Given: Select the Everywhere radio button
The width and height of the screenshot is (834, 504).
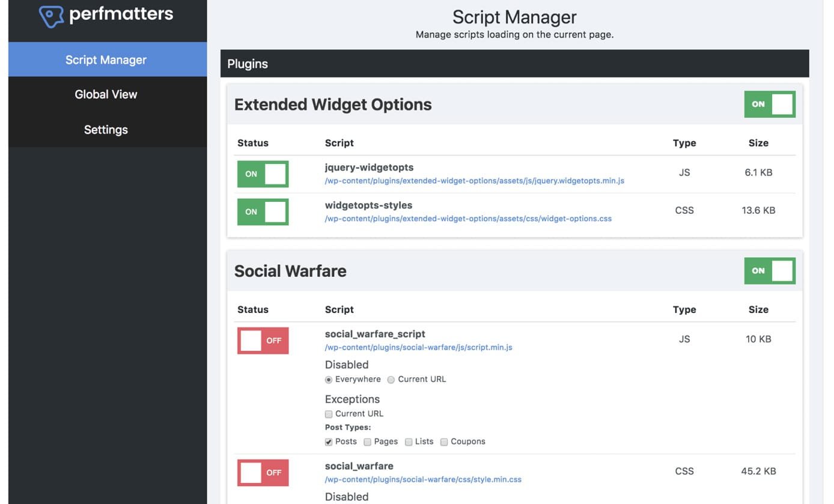Looking at the screenshot, I should coord(329,379).
